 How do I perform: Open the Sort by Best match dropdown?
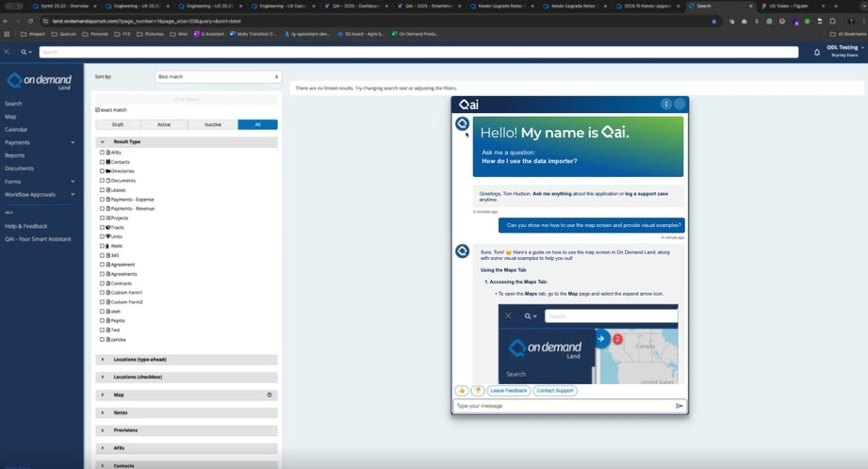(x=218, y=76)
